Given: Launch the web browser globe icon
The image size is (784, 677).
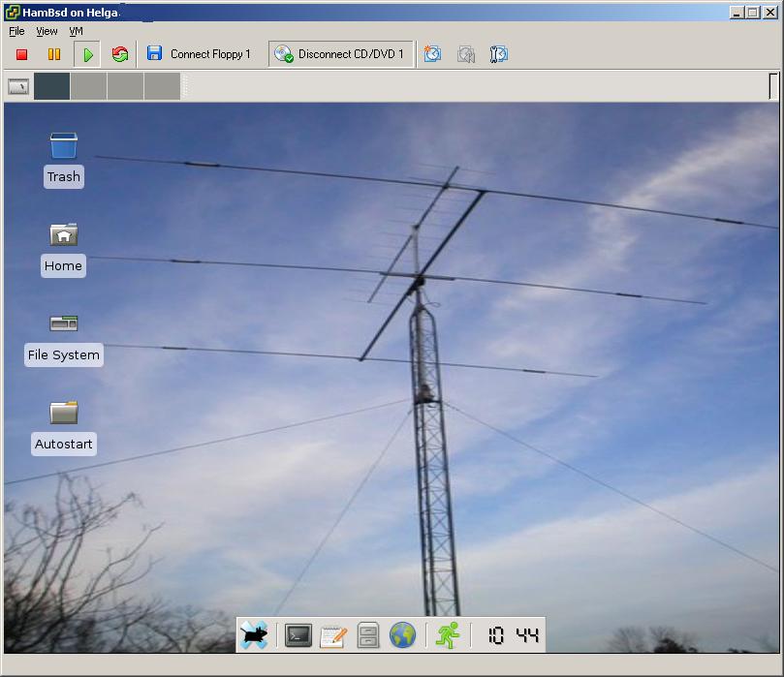Looking at the screenshot, I should [402, 635].
